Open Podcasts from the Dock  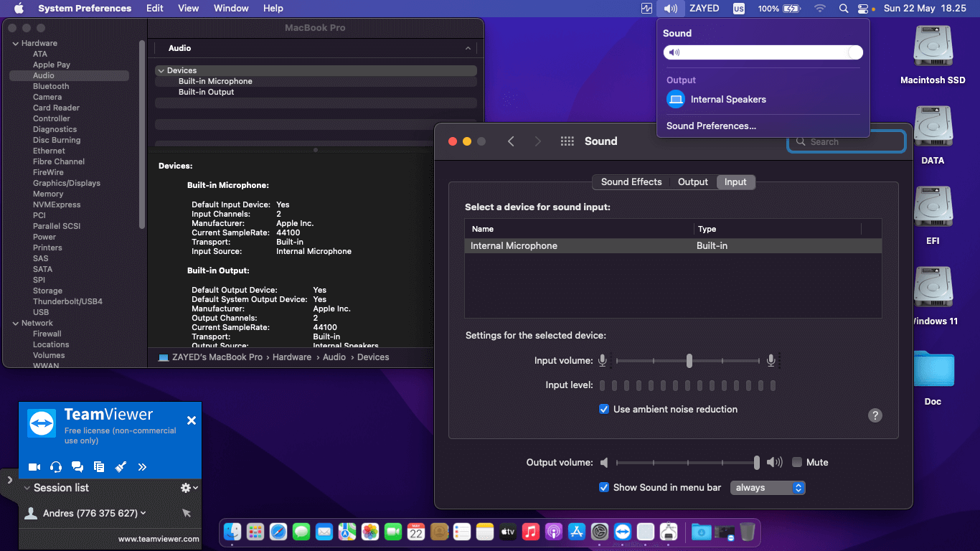pos(554,532)
